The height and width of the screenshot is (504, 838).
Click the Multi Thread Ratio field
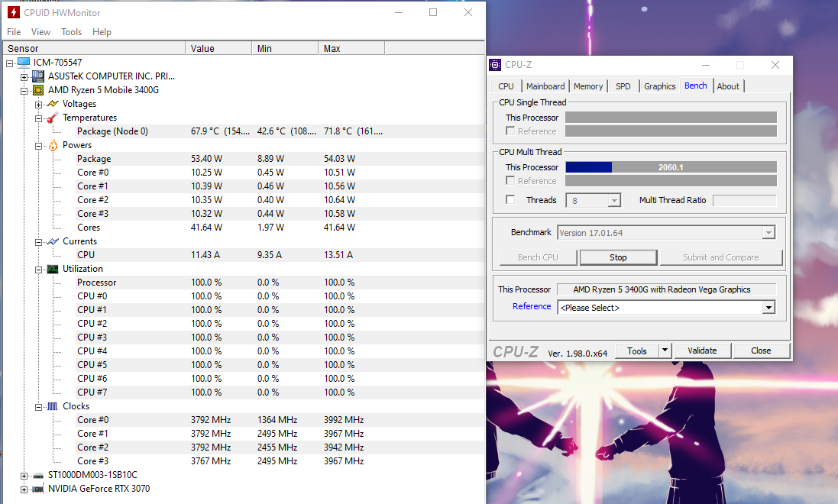pyautogui.click(x=745, y=200)
